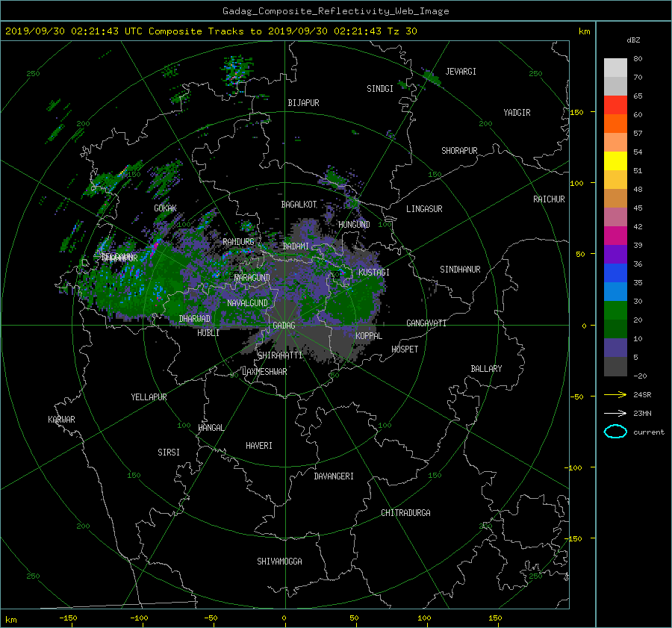Click the GADAG radar center label
Viewport: 672px width, 628px height.
(x=284, y=326)
